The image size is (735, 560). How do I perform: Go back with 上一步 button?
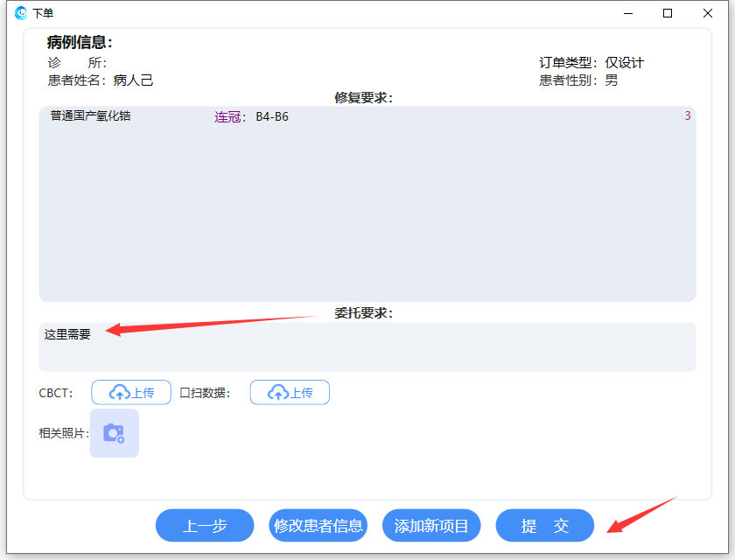pyautogui.click(x=205, y=526)
